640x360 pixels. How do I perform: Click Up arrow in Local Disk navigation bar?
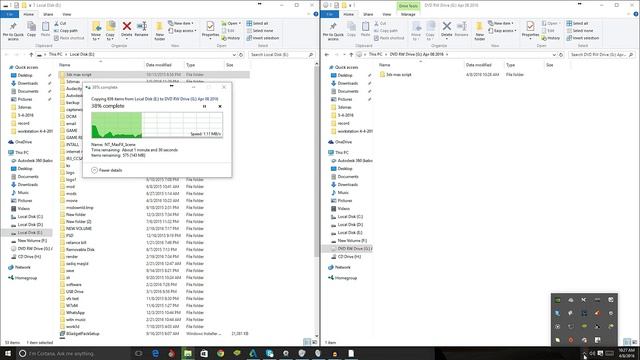point(31,54)
